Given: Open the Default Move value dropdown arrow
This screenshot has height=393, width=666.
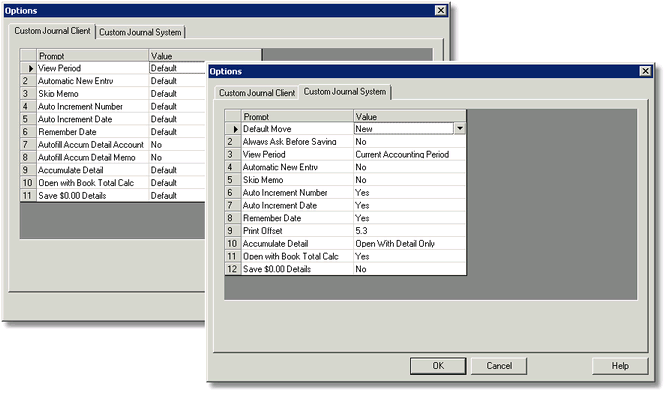Looking at the screenshot, I should pyautogui.click(x=460, y=128).
